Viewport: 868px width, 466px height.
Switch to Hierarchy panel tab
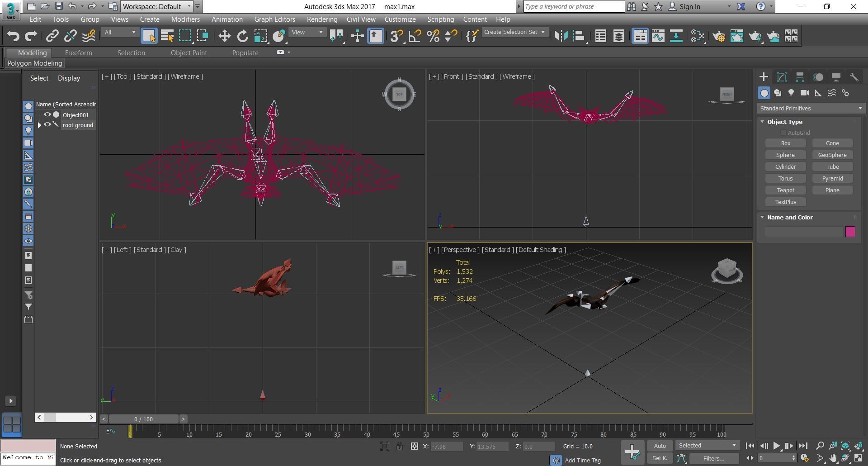click(800, 77)
